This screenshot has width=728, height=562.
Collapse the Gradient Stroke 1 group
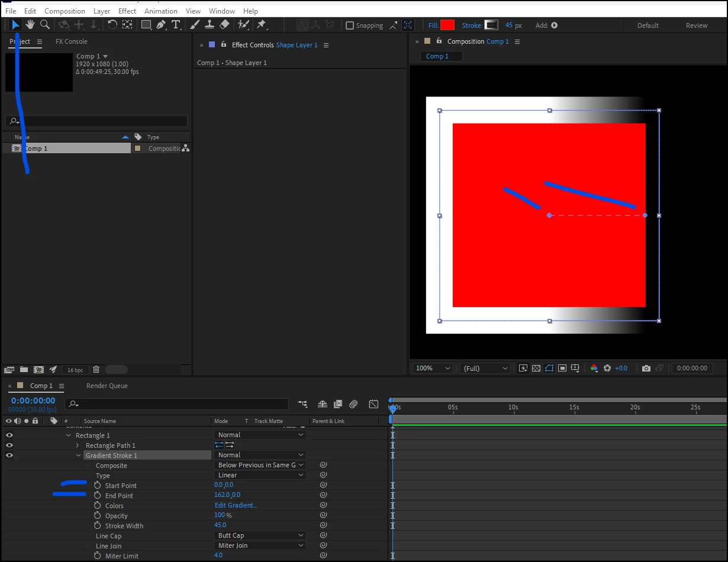(79, 456)
